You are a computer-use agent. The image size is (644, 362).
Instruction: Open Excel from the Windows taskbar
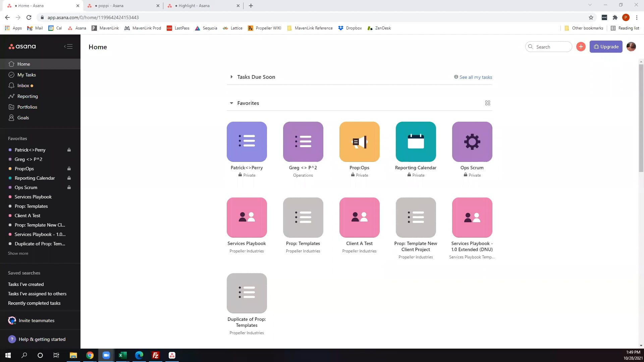pos(123,355)
